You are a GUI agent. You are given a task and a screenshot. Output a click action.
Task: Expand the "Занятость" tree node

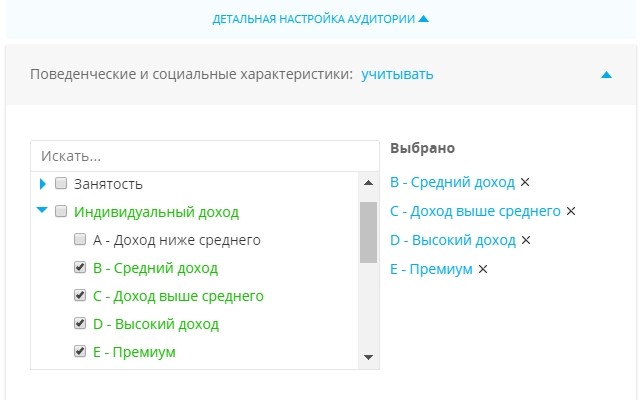(x=43, y=184)
